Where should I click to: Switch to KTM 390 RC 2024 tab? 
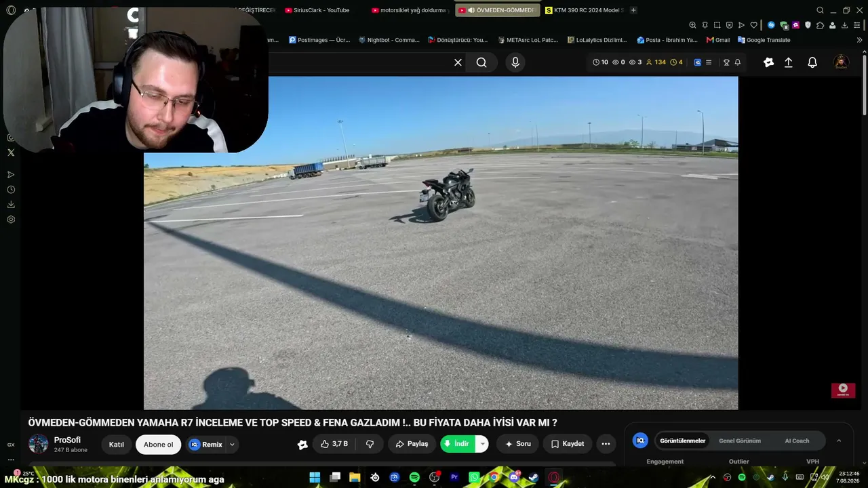click(x=585, y=10)
